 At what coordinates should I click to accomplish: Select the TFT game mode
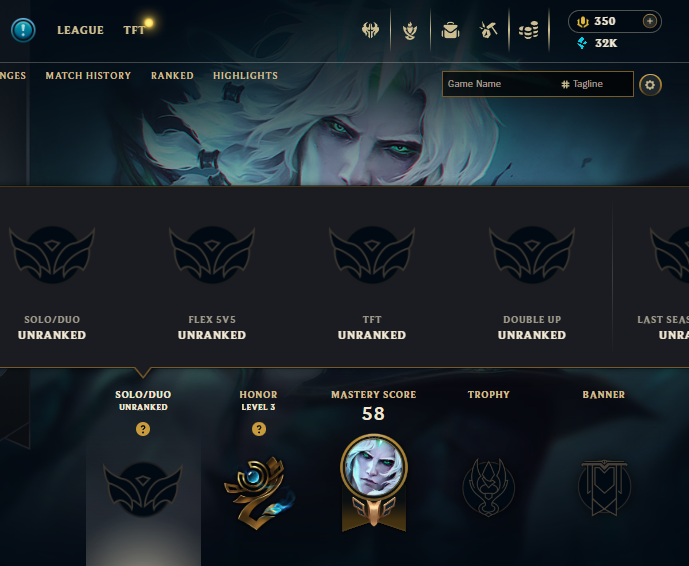click(x=134, y=30)
